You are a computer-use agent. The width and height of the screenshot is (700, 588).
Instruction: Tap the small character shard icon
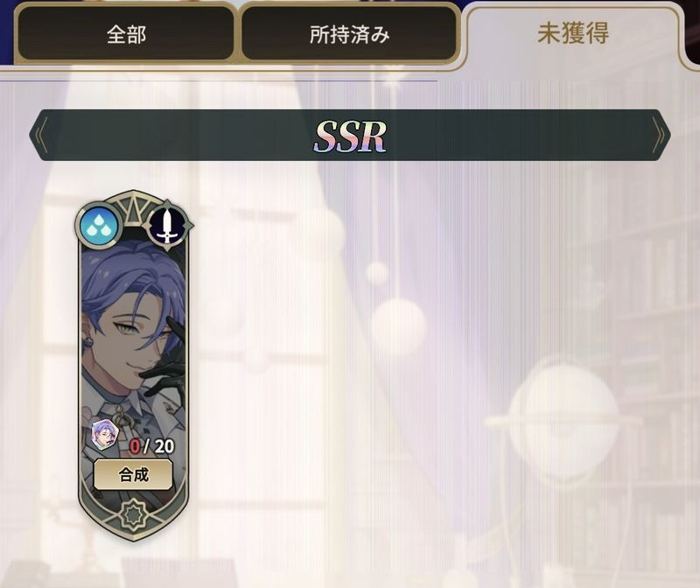click(x=105, y=434)
